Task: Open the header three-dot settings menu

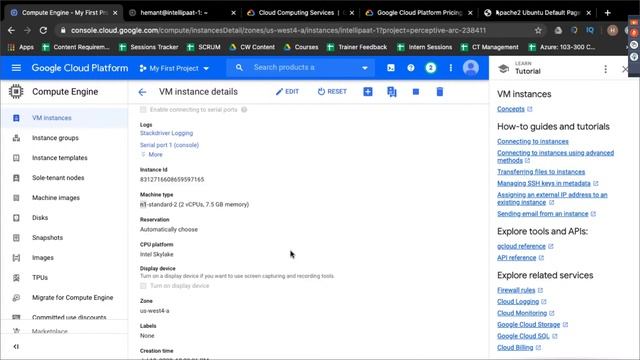Action: coord(451,68)
